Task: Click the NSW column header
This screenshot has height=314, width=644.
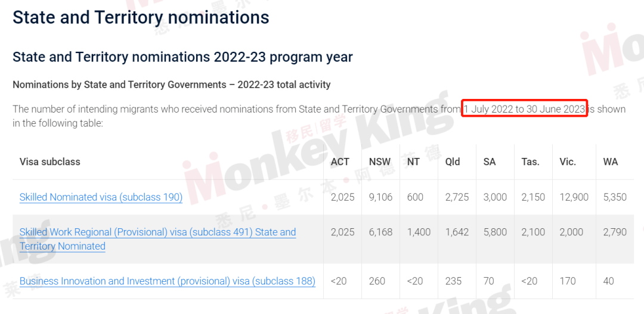Action: tap(379, 161)
